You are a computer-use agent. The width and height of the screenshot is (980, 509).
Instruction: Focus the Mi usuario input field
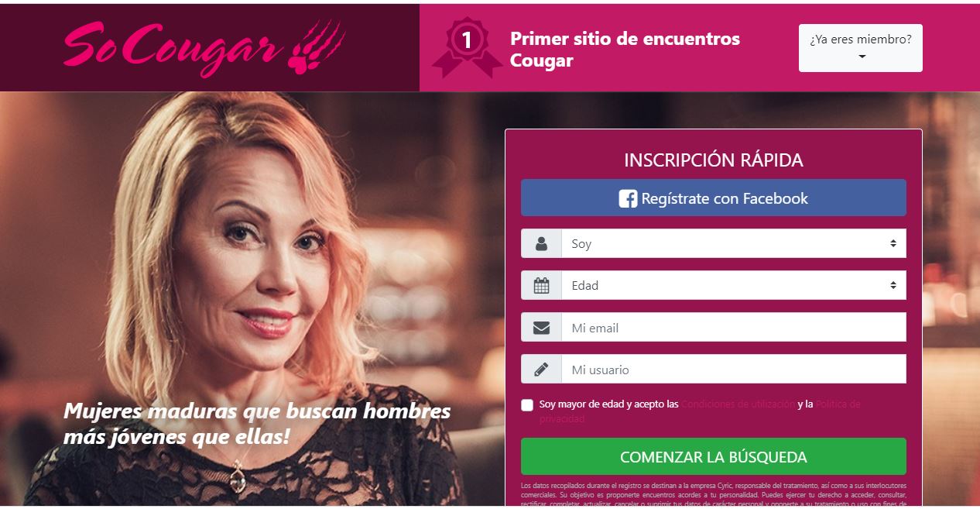734,370
